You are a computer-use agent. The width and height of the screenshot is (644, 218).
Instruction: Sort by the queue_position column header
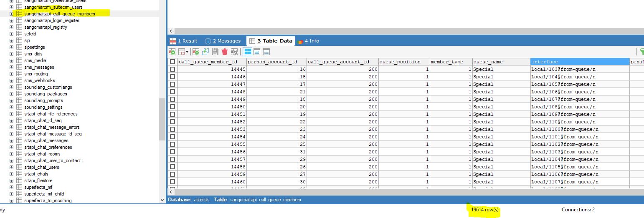(x=403, y=62)
